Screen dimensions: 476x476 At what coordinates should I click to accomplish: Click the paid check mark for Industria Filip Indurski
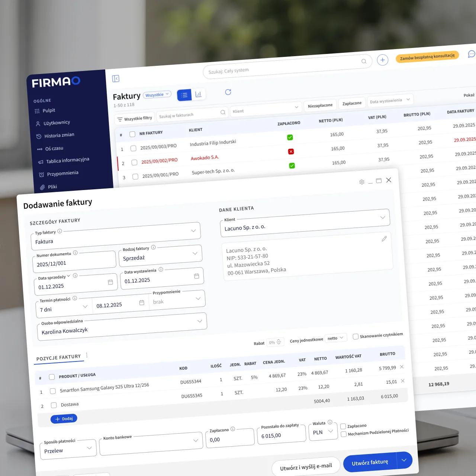click(x=290, y=137)
